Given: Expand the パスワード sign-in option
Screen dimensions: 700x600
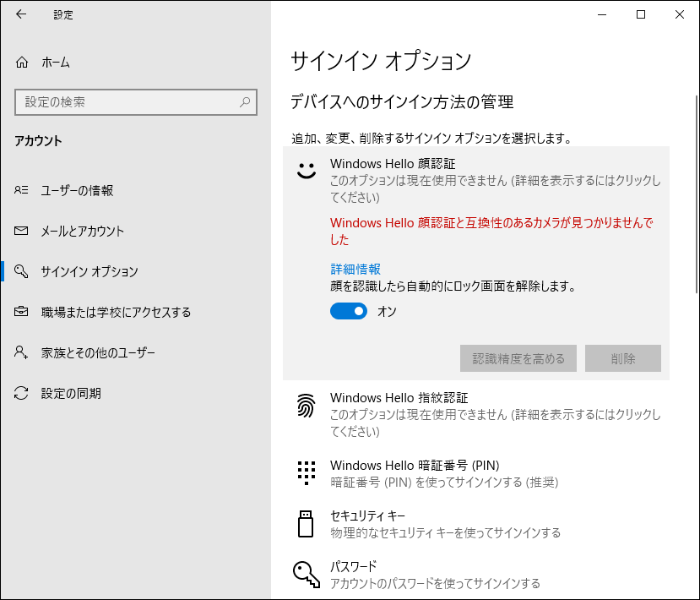Looking at the screenshot, I should tap(476, 575).
